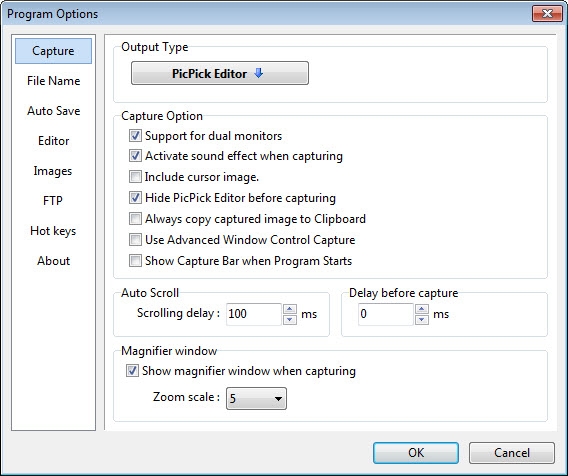Screen dimensions: 568x476
Task: Decrease delay before capture value
Action: 421,319
